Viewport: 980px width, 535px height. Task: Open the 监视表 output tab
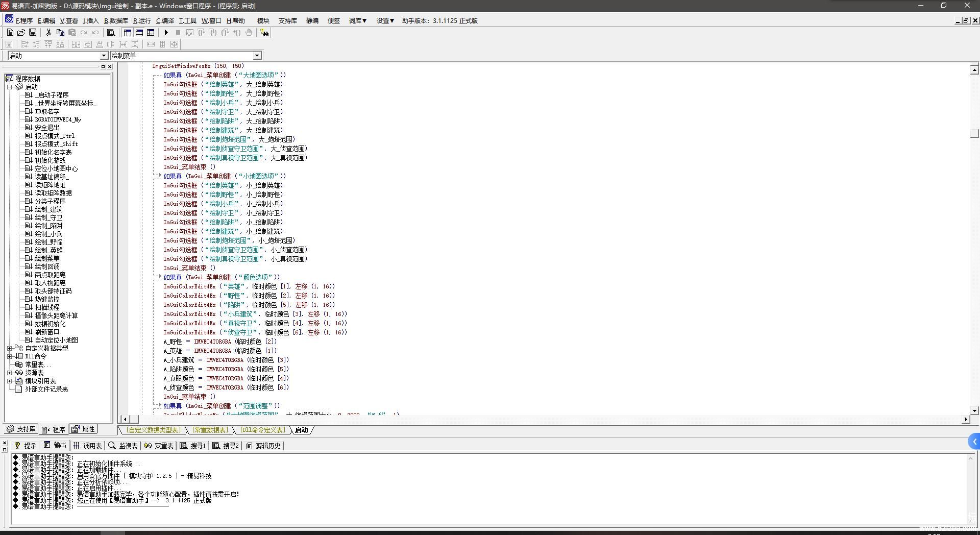point(123,446)
